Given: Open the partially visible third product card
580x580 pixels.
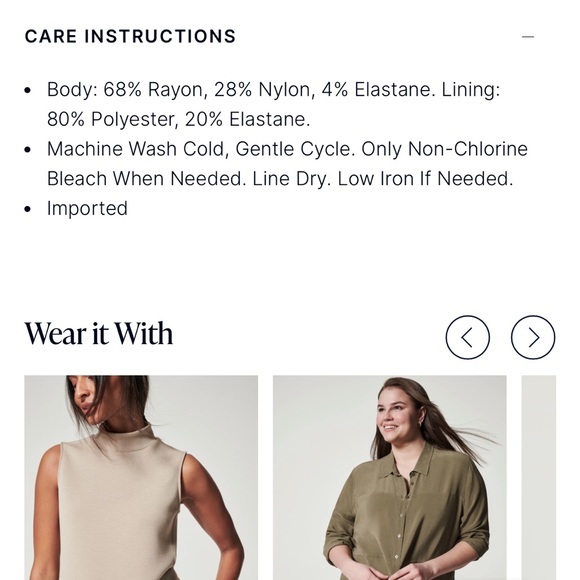Looking at the screenshot, I should coord(539,478).
